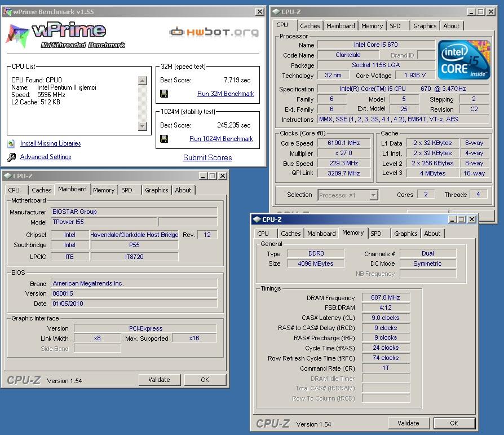The width and height of the screenshot is (504, 435).
Task: Select Graphics tab in Memory window
Action: pos(406,234)
